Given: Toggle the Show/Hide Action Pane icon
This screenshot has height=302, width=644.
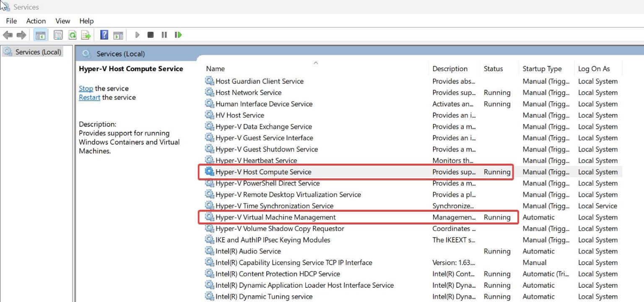Looking at the screenshot, I should [x=119, y=35].
